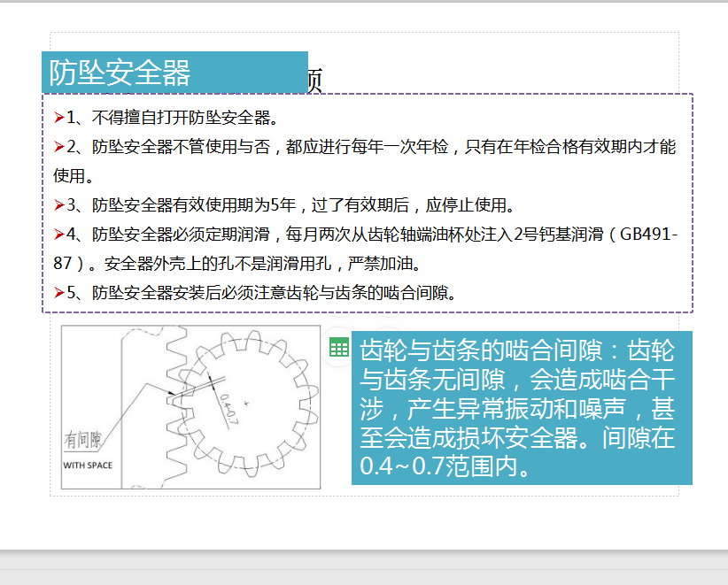Image resolution: width=728 pixels, height=585 pixels.
Task: Click the green table icon beside gear diagram
Action: click(338, 348)
